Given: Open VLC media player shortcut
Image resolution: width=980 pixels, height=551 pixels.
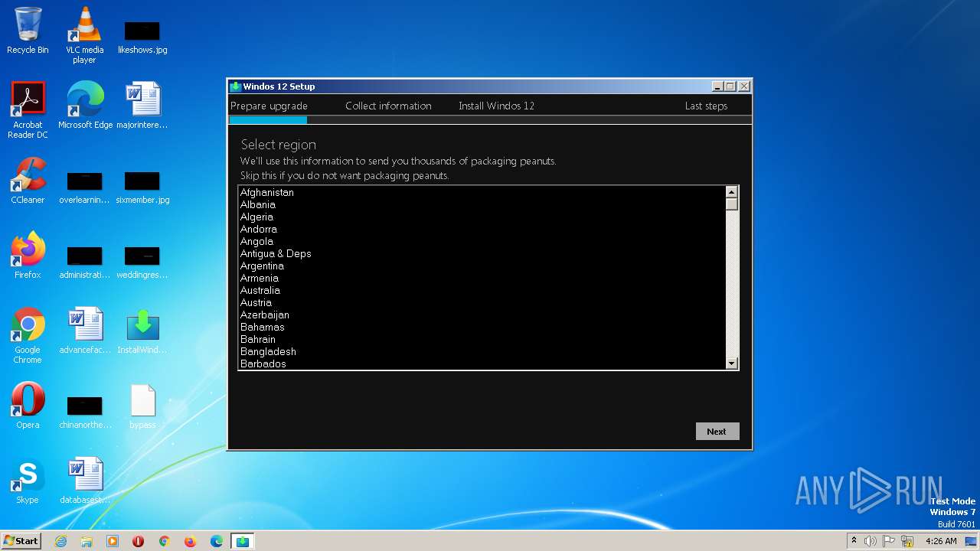Looking at the screenshot, I should (x=84, y=34).
